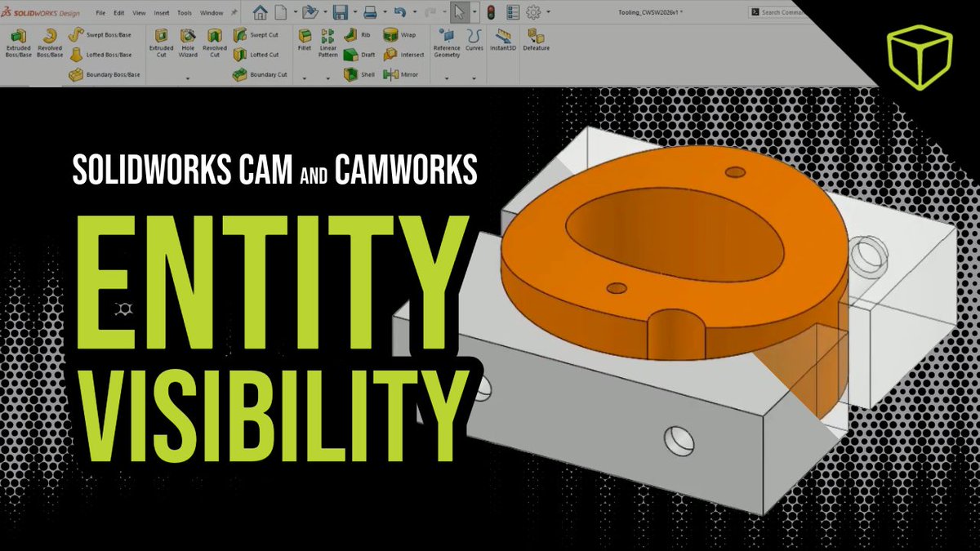Open the Edit menu
Screen dimensions: 980x551
119,13
